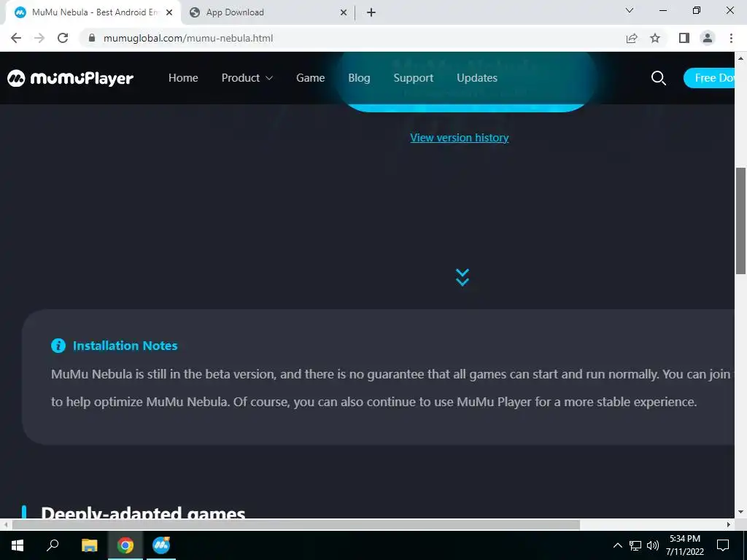Click the MuMu Player logo
Viewport: 747px width, 560px height.
click(70, 78)
